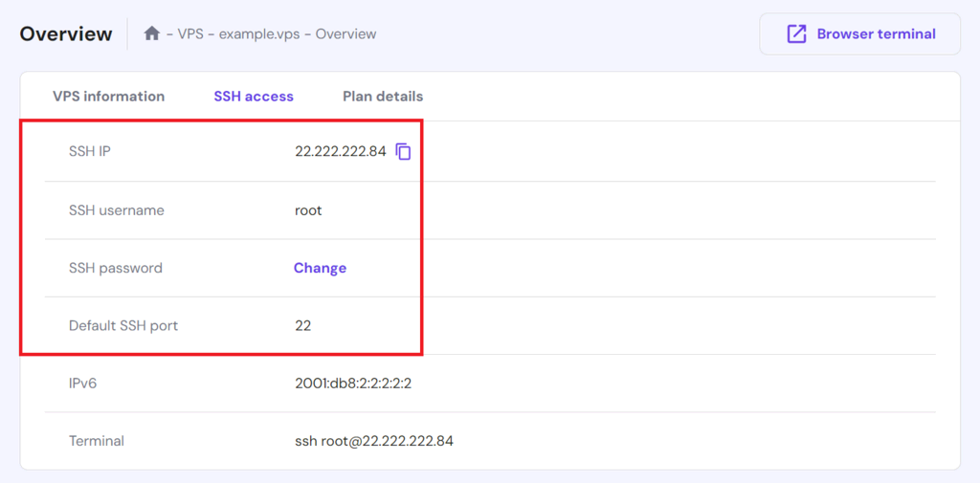Image resolution: width=980 pixels, height=483 pixels.
Task: Click the SSH IP label
Action: tap(90, 151)
